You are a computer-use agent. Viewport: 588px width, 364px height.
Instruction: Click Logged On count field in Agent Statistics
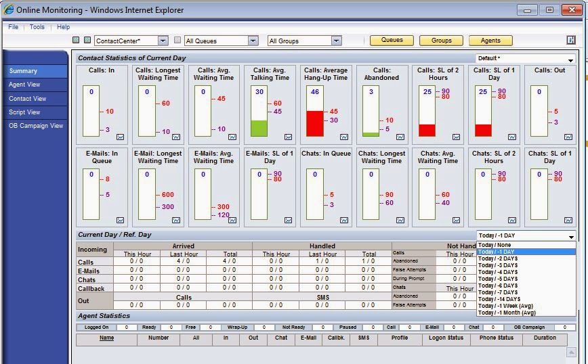tap(127, 327)
